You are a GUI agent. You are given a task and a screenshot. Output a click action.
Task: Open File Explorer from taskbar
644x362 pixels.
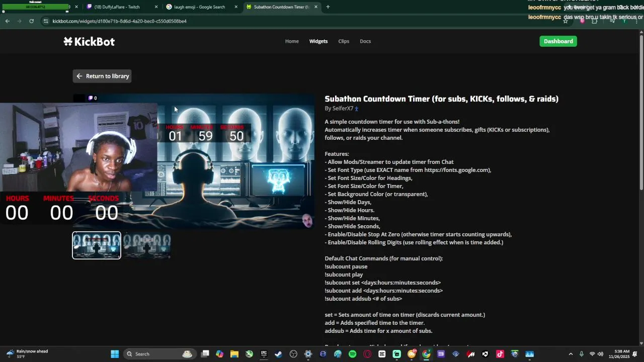pos(234,354)
